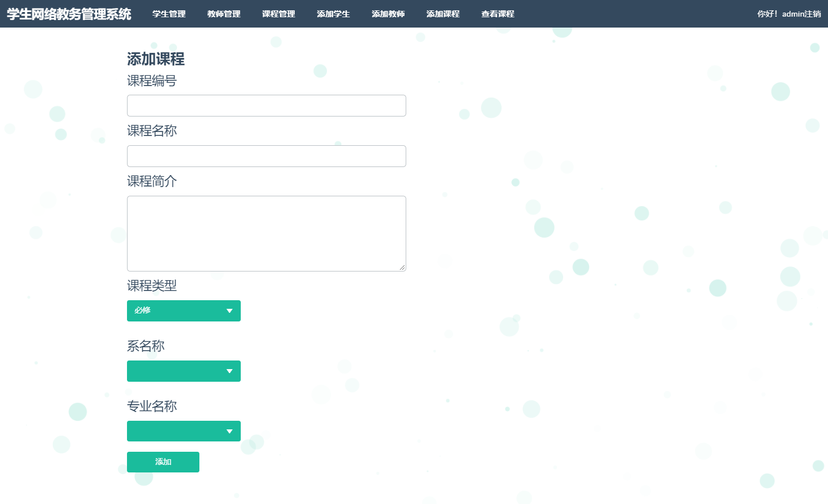Go to 教师管理 in the navbar
Viewport: 828px width, 504px height.
224,14
